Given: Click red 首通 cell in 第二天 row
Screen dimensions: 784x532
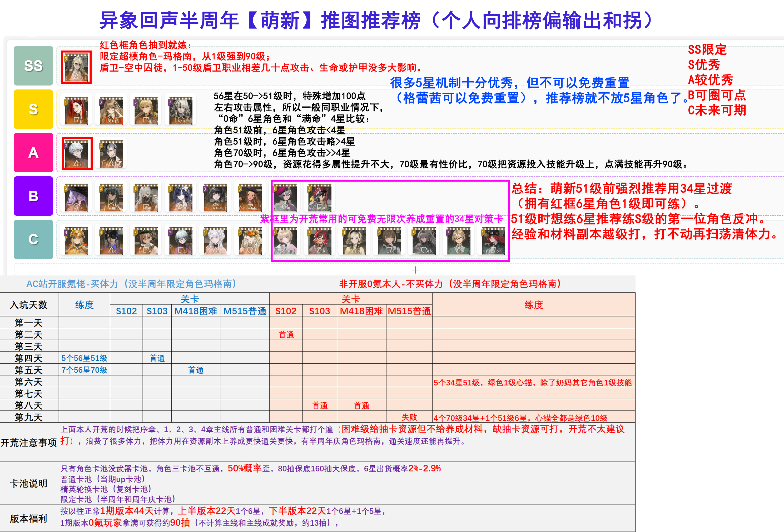Looking at the screenshot, I should (286, 334).
